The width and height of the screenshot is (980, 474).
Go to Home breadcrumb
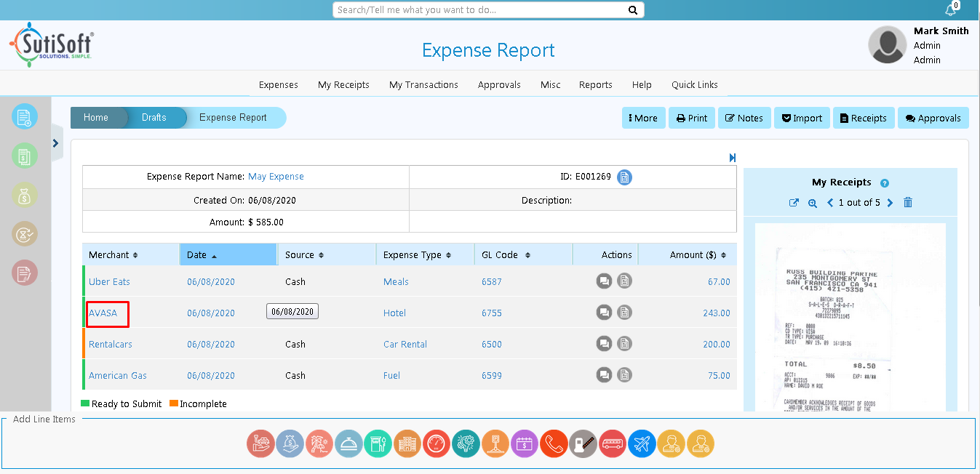tap(96, 118)
